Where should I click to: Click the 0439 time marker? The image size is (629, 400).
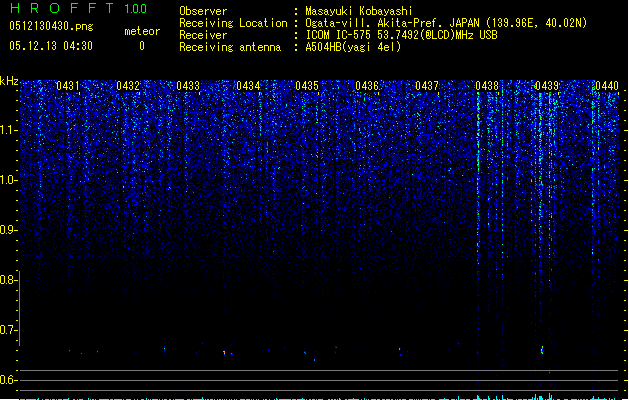pyautogui.click(x=547, y=86)
